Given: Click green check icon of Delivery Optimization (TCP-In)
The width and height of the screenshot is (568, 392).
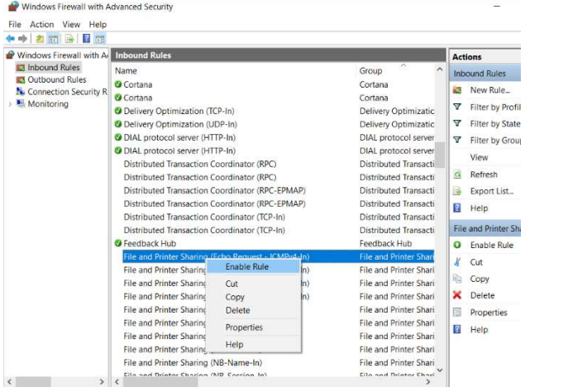Looking at the screenshot, I should click(x=118, y=111).
